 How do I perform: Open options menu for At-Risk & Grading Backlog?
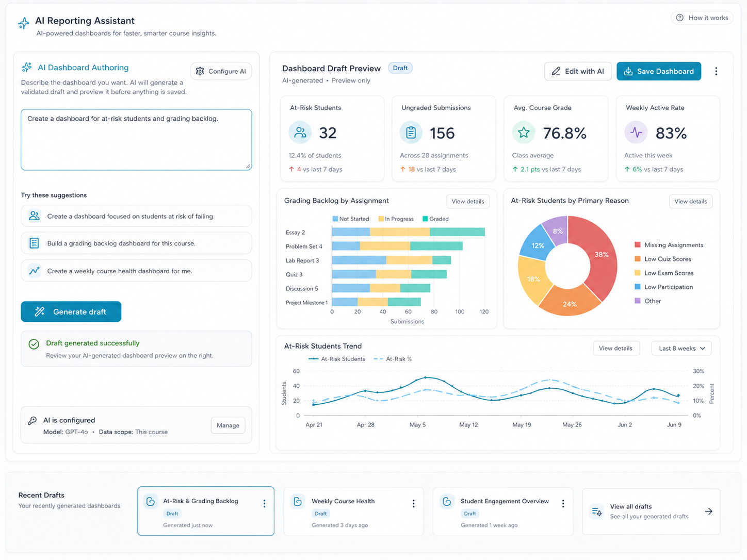point(264,504)
